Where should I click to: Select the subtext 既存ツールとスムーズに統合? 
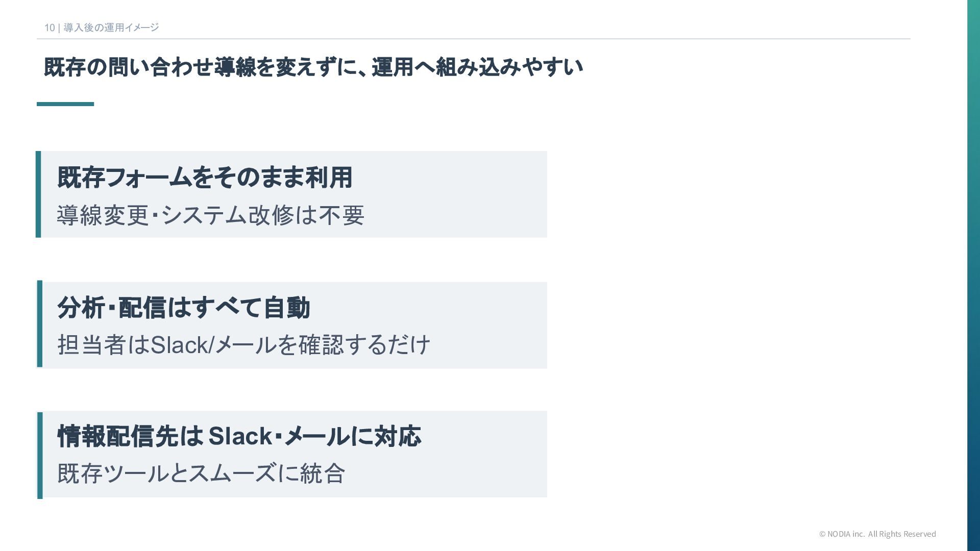pos(201,473)
